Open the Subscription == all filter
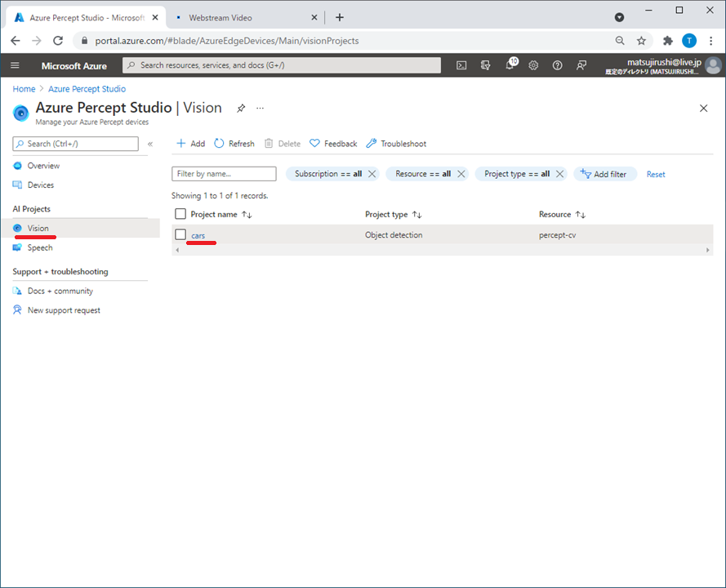The image size is (726, 588). pyautogui.click(x=327, y=174)
